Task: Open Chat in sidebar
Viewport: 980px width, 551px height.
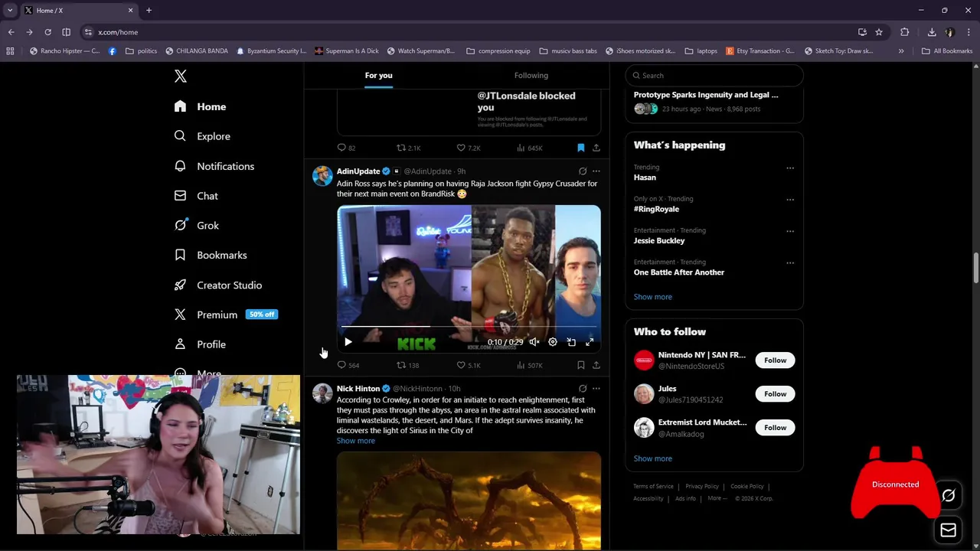Action: [197, 196]
